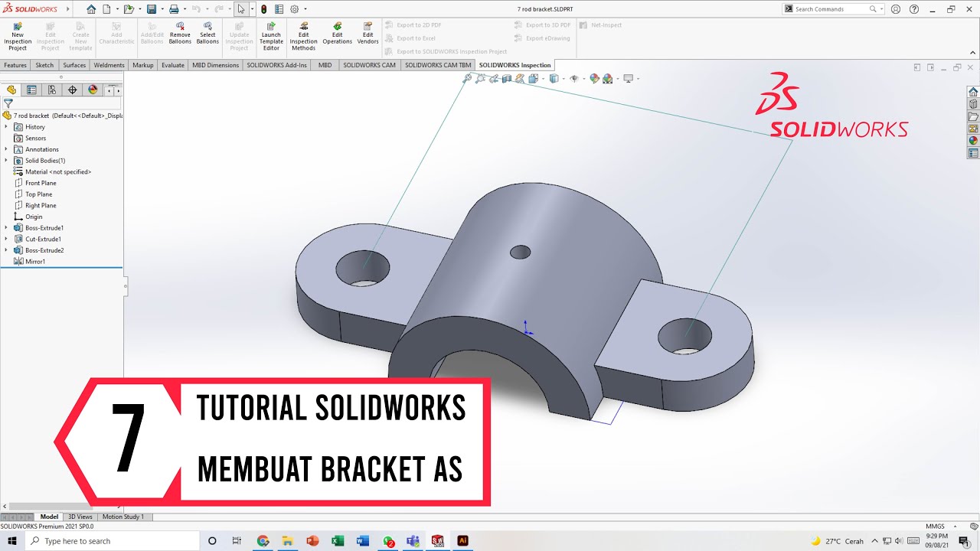Click Rebuild traffic light icon
Screen dimensions: 980x551
click(264, 9)
